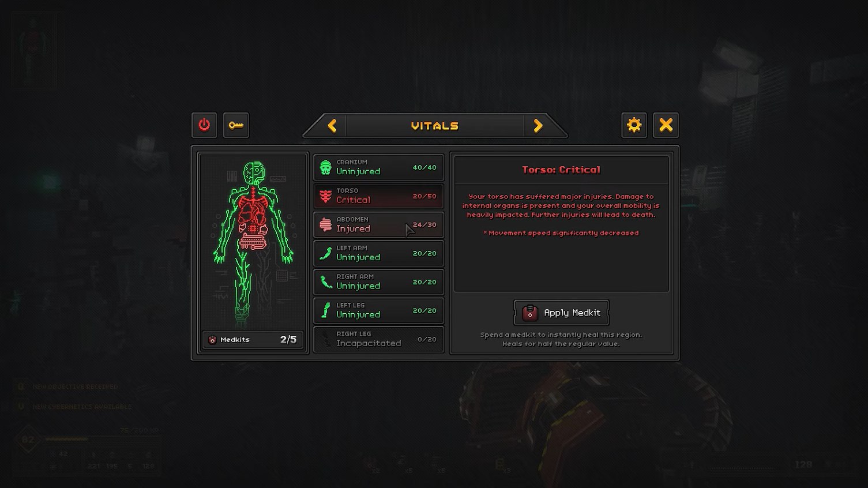Viewport: 868px width, 488px height.
Task: Select the Left Leg region row
Action: pyautogui.click(x=379, y=310)
